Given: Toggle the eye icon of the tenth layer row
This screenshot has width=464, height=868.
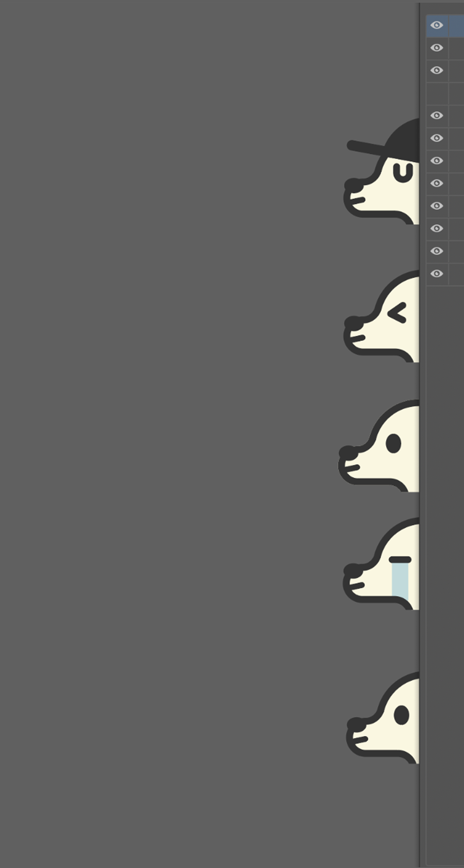Looking at the screenshot, I should click(x=437, y=228).
